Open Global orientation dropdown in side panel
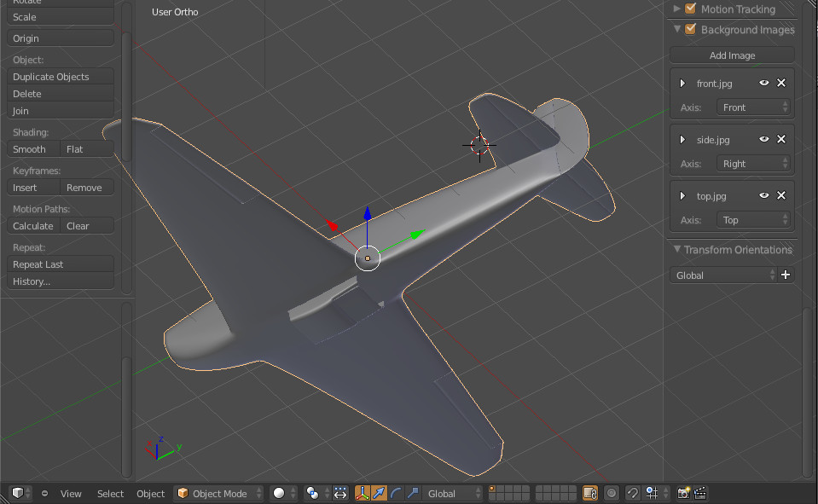The width and height of the screenshot is (818, 504). 723,275
